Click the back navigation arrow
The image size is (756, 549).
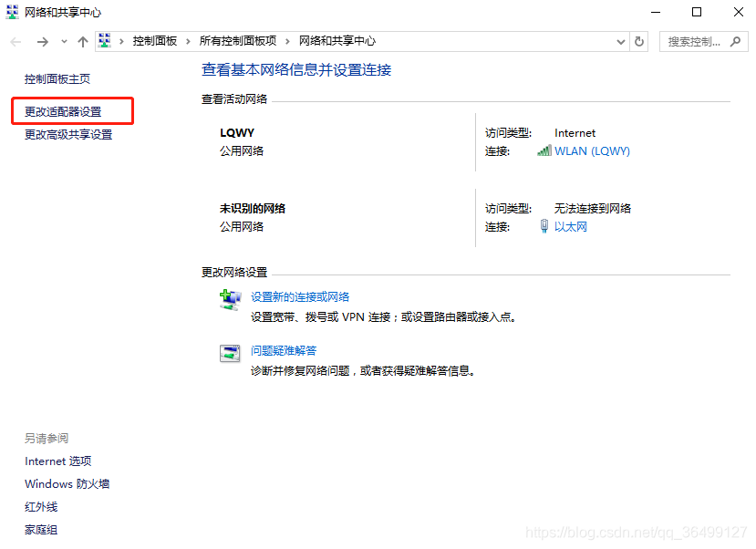point(16,42)
